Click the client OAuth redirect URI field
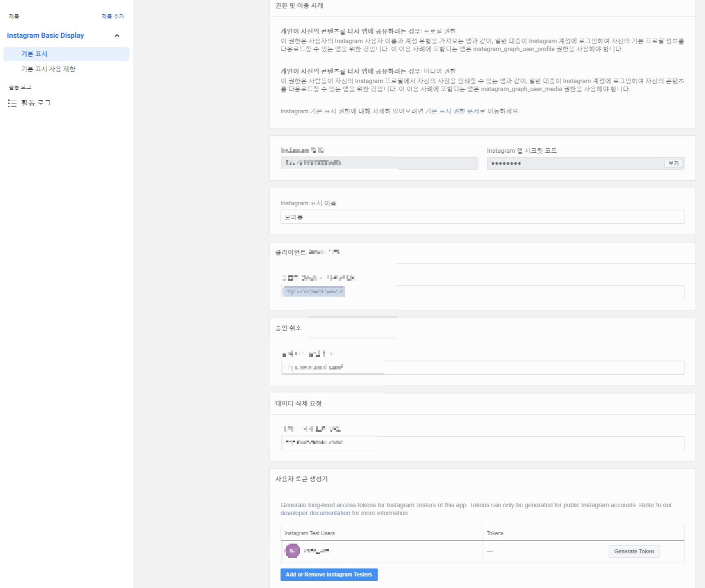This screenshot has height=588, width=705. click(482, 292)
